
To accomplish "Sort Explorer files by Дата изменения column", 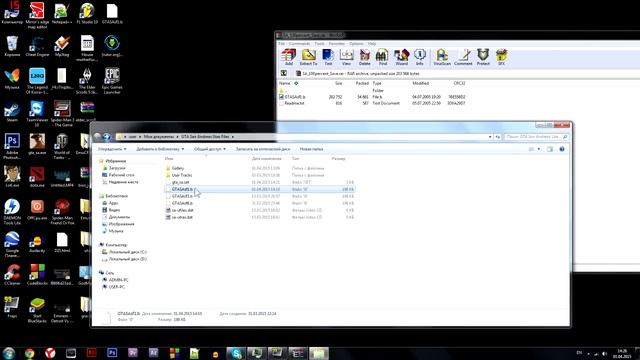I will pos(267,159).
